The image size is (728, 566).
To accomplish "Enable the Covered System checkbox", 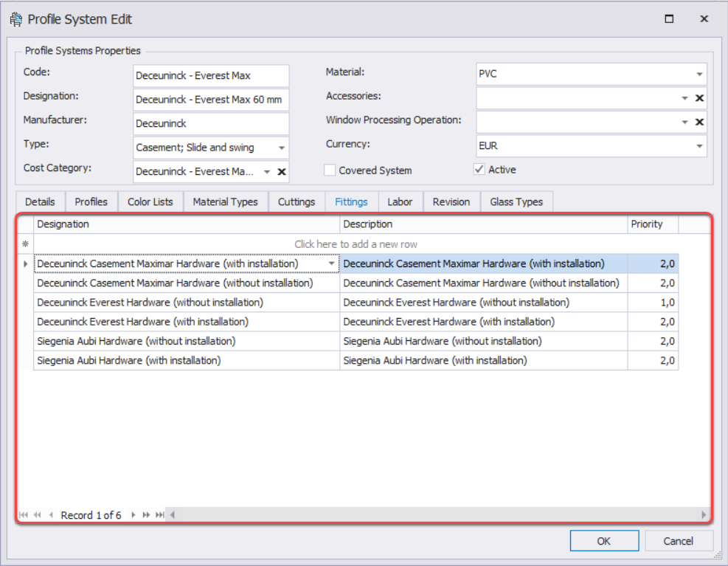I will click(330, 170).
